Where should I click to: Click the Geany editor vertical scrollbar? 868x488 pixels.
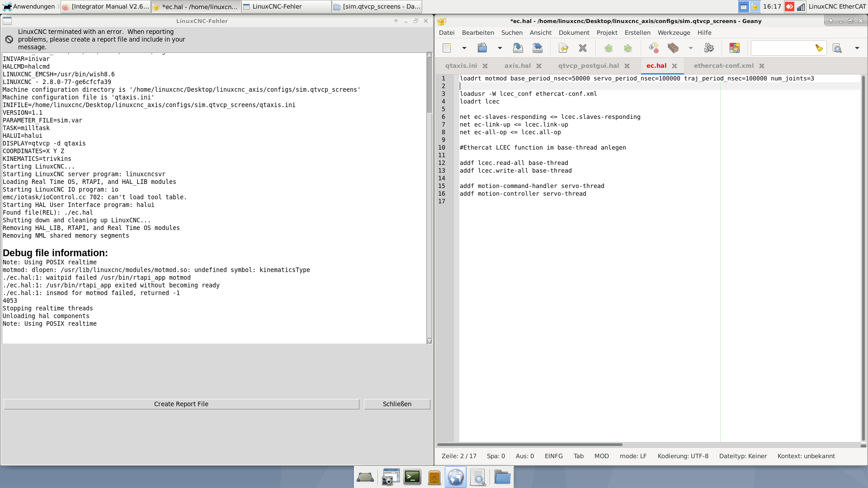click(863, 258)
